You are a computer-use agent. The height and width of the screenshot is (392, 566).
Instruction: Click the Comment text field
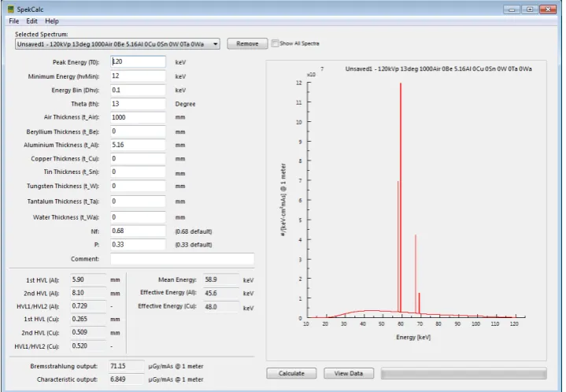[x=183, y=259]
